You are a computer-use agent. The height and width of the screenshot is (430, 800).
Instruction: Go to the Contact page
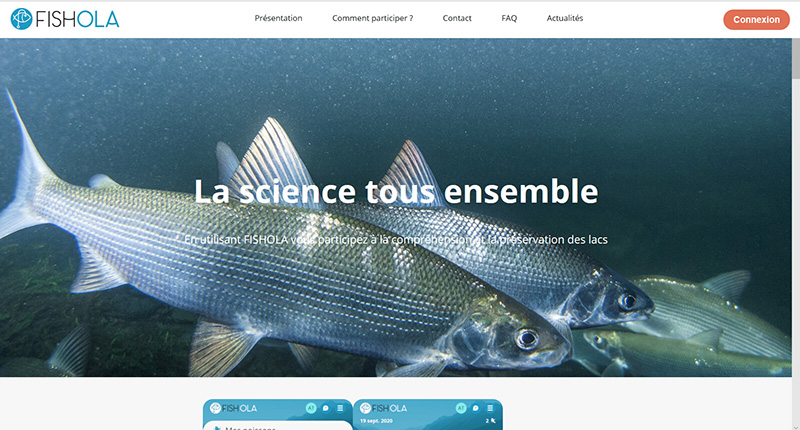click(x=457, y=18)
